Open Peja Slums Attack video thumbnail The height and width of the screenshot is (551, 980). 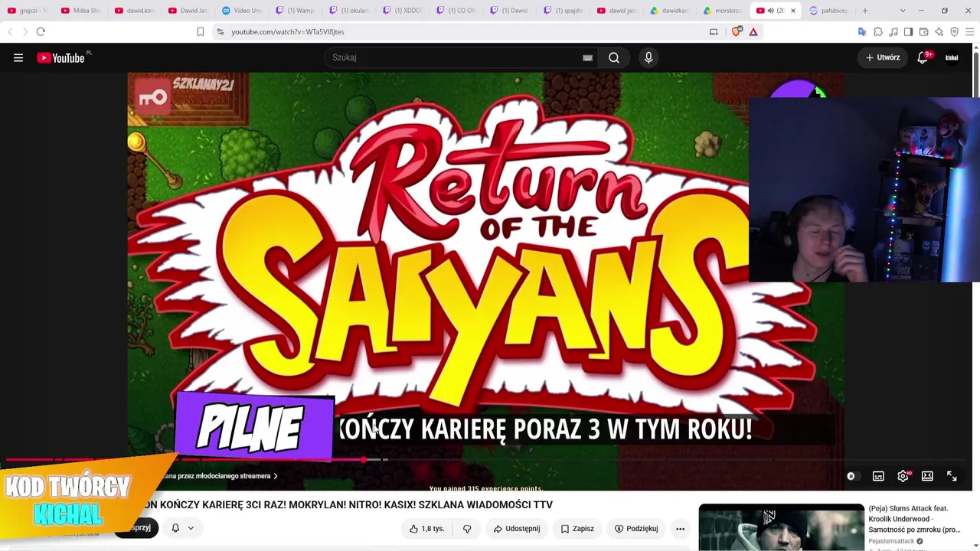[x=781, y=527]
